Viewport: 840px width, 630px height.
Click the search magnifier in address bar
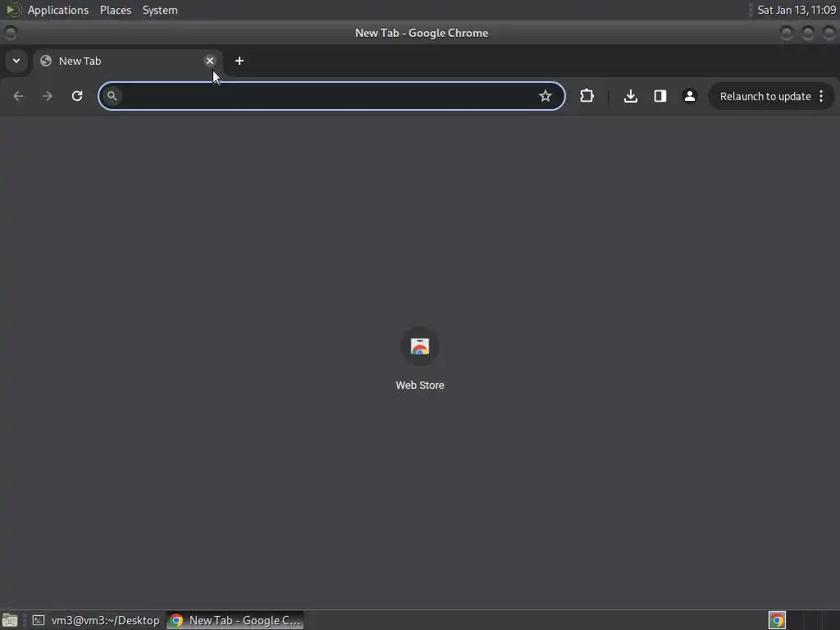coord(112,96)
